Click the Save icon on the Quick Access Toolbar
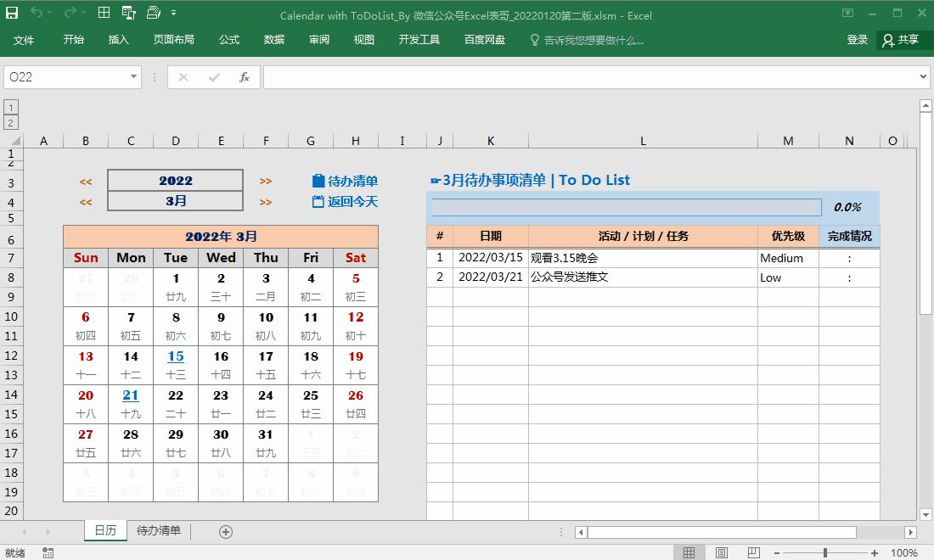This screenshot has width=934, height=560. (x=12, y=13)
